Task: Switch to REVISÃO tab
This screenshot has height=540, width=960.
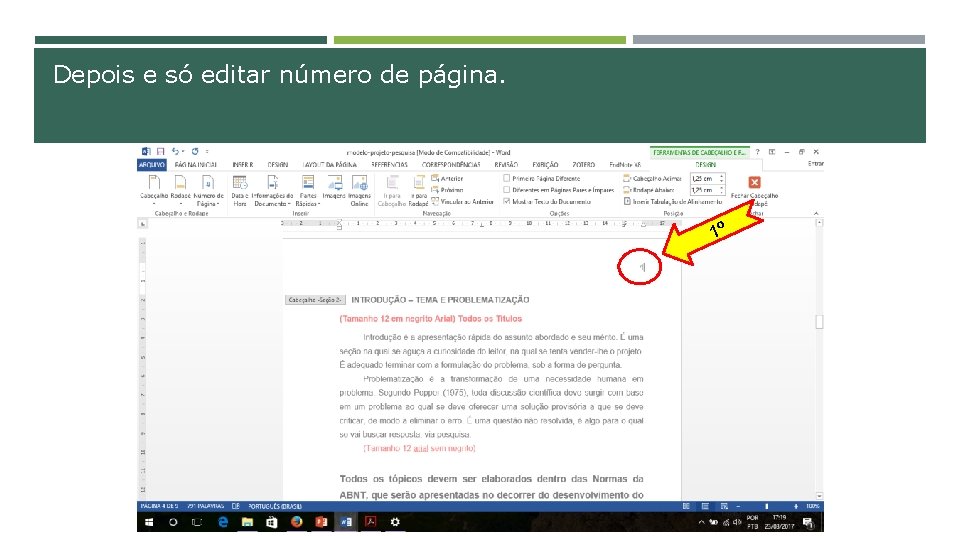Action: (x=506, y=165)
